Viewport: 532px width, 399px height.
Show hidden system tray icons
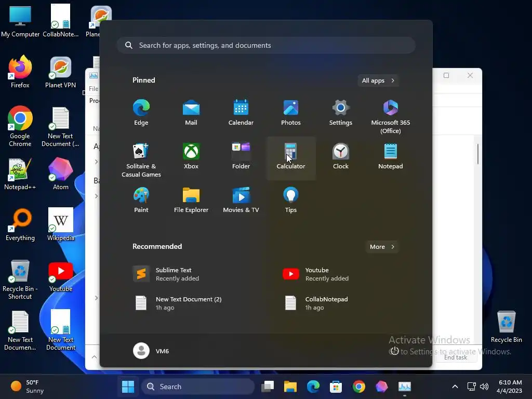coord(455,387)
